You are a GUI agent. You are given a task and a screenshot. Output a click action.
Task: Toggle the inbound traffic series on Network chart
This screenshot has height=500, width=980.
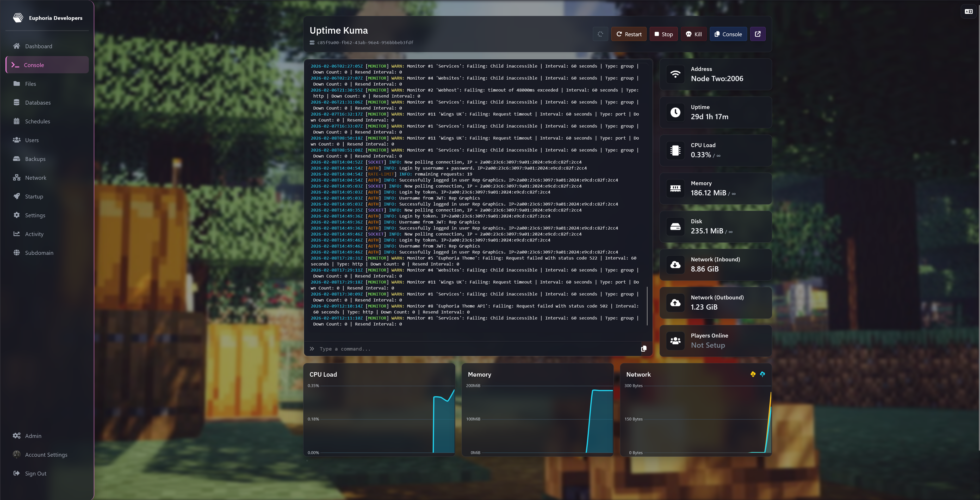753,374
